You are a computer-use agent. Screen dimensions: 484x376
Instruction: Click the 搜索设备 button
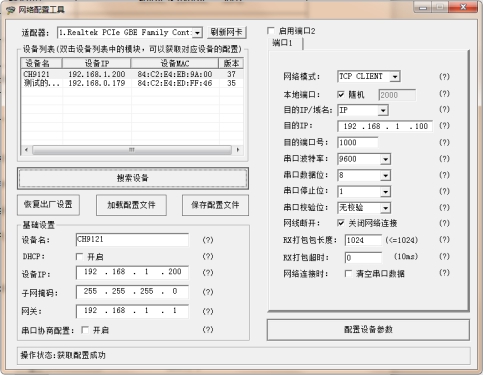[133, 178]
